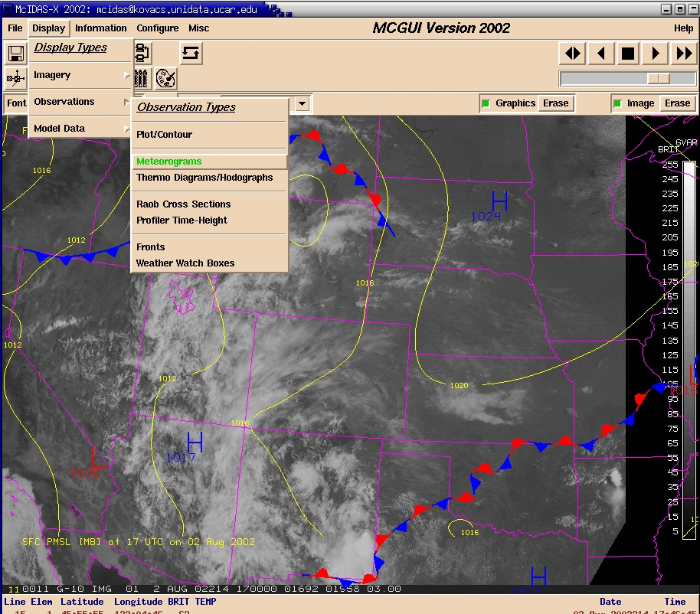700x614 pixels.
Task: Click the opposing arrows rock button
Action: click(x=573, y=54)
